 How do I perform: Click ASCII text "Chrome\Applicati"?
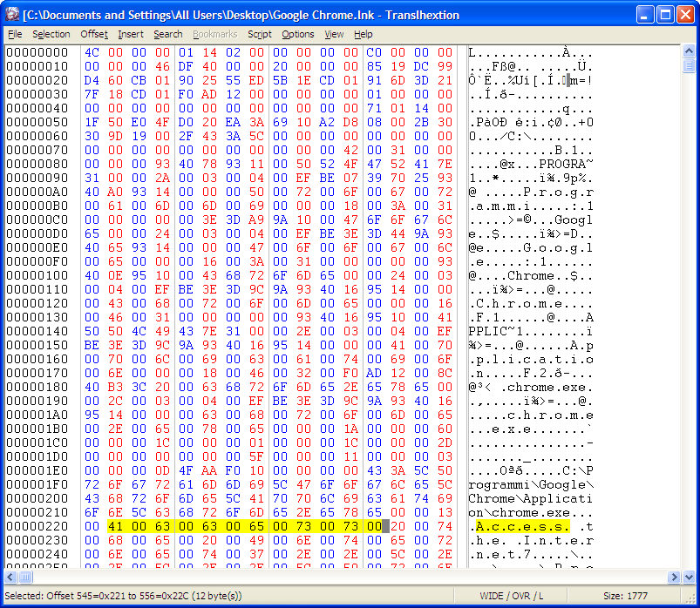click(x=531, y=499)
